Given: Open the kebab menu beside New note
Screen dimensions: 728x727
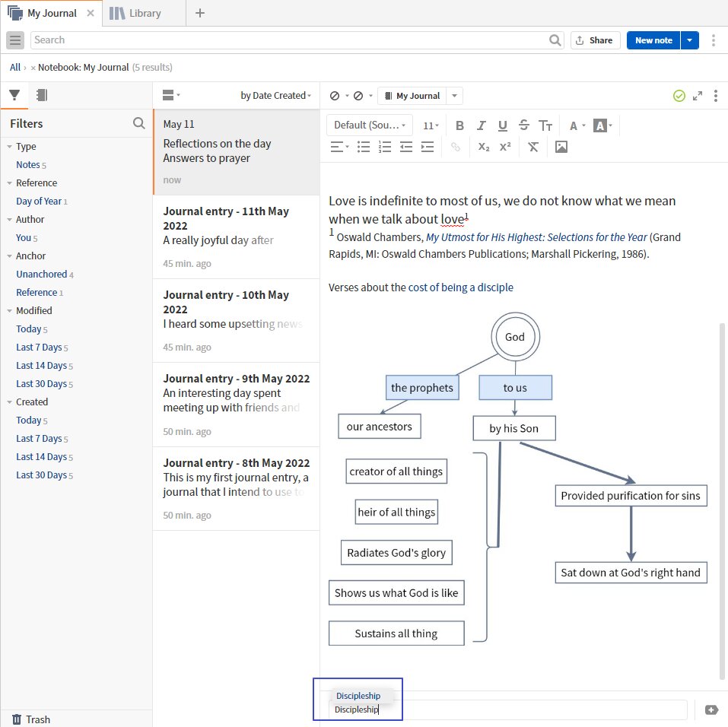Looking at the screenshot, I should click(714, 40).
